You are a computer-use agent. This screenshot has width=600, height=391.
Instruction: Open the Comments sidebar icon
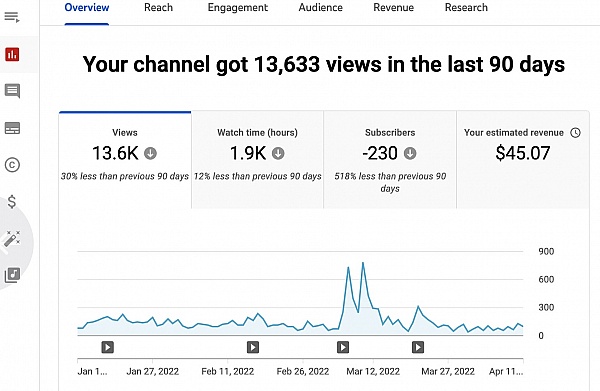[x=12, y=91]
